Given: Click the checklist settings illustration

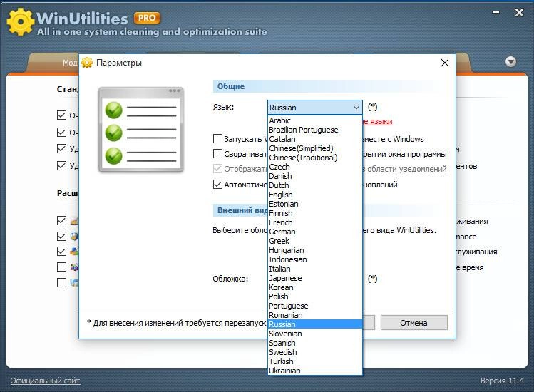Looking at the screenshot, I should coord(140,130).
